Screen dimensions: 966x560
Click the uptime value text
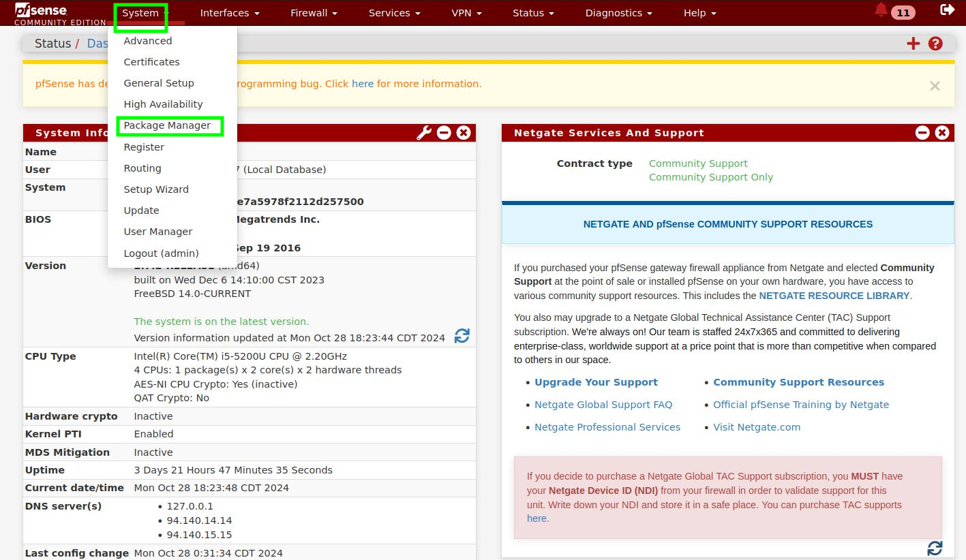click(x=233, y=470)
